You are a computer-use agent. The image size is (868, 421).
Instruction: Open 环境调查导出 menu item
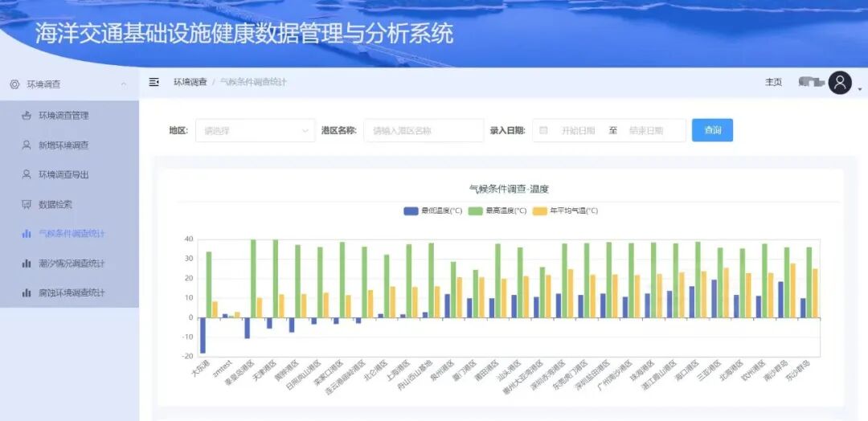point(63,174)
